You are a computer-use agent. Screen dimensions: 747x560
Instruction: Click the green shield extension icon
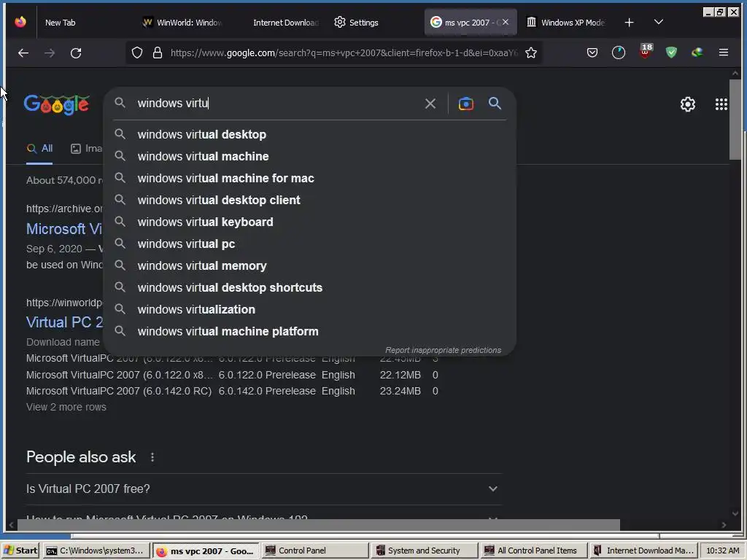(x=671, y=52)
